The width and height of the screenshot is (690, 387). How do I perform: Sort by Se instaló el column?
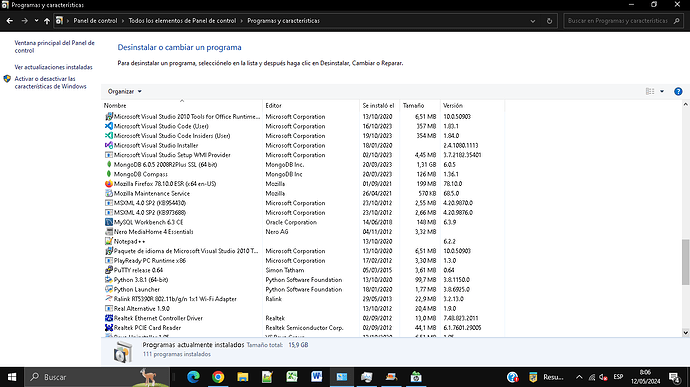tap(379, 105)
